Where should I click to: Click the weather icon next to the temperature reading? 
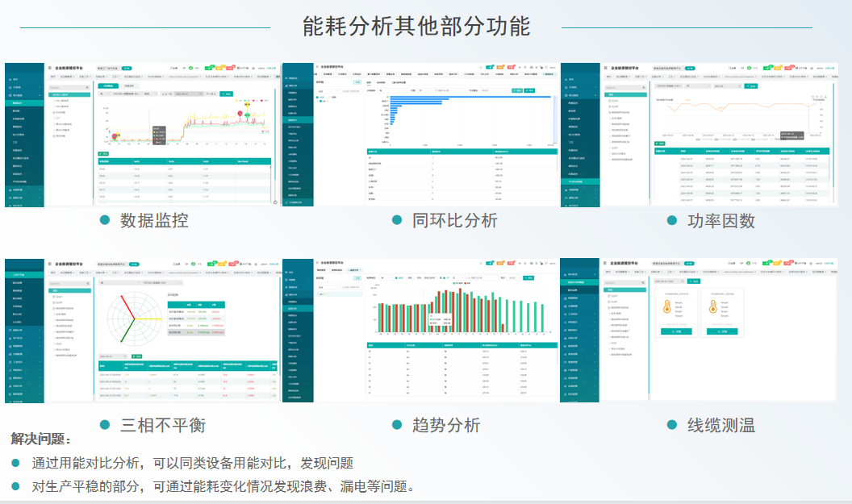pyautogui.click(x=190, y=69)
